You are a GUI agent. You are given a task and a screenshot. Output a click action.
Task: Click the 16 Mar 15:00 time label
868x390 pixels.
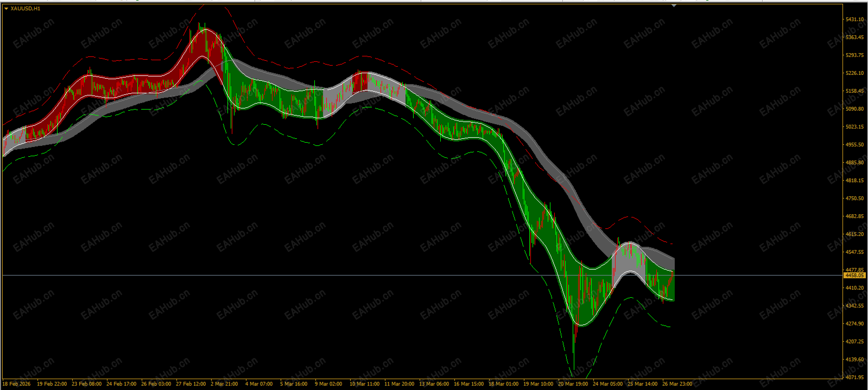(468, 383)
